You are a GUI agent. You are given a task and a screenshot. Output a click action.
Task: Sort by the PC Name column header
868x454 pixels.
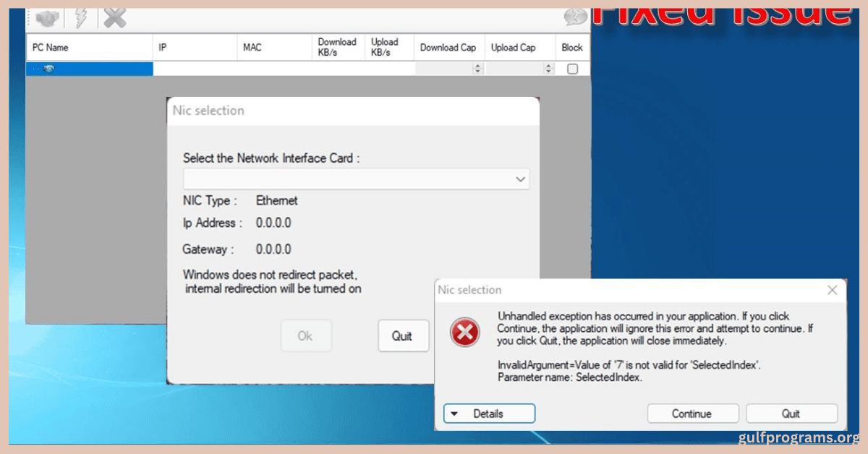87,47
